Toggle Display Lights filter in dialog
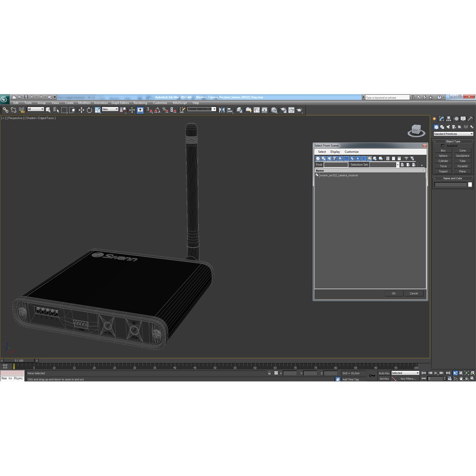 coord(329,159)
